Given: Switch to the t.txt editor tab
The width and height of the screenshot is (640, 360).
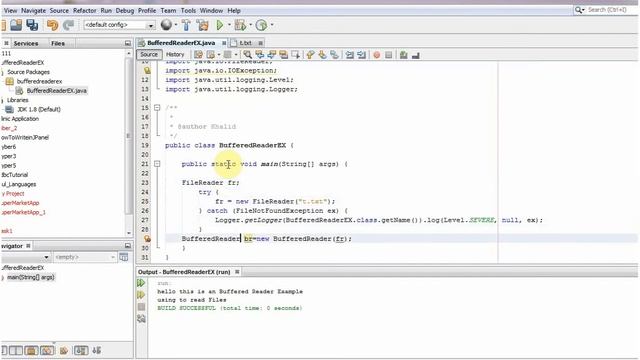Looking at the screenshot, I should pos(245,43).
